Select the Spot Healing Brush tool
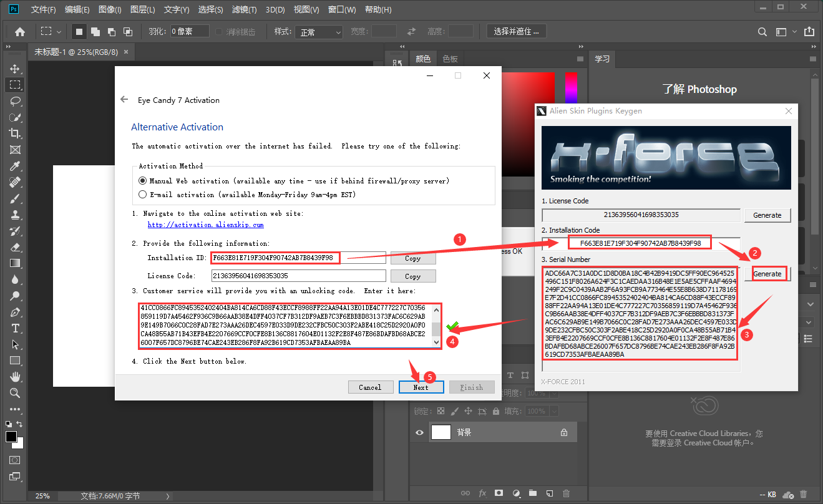The width and height of the screenshot is (823, 504). [15, 182]
